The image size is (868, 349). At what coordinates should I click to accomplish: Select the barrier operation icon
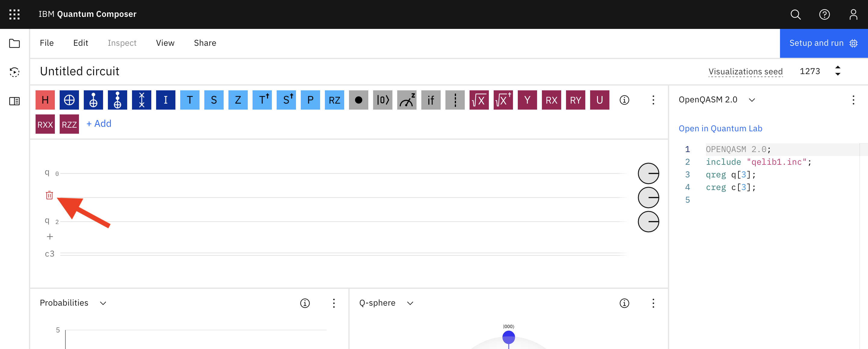[455, 100]
